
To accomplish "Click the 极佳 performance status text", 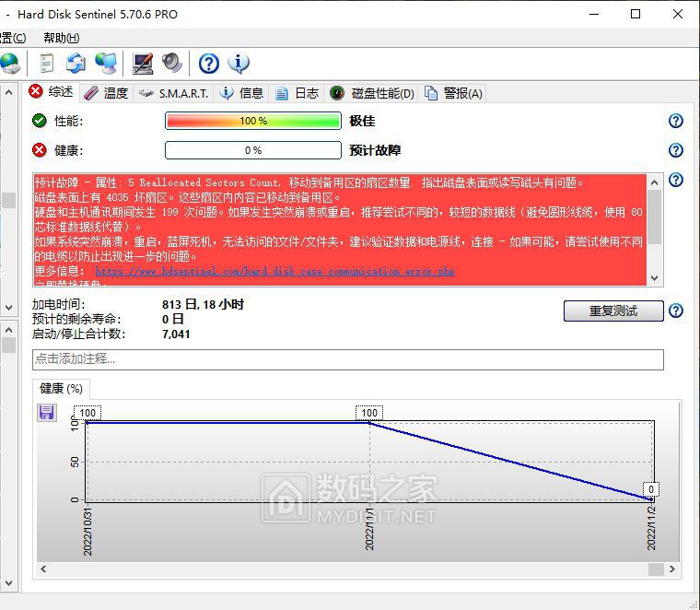I will pos(362,121).
